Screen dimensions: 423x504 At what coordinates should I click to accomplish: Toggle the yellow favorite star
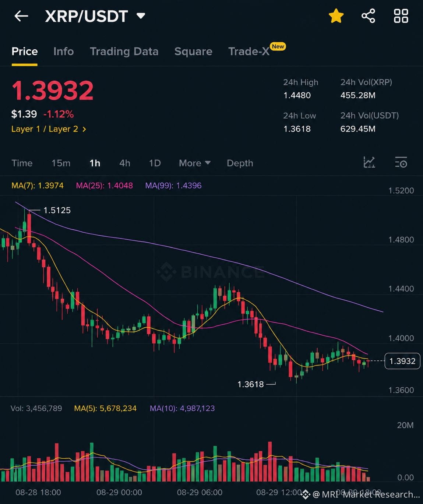(336, 16)
